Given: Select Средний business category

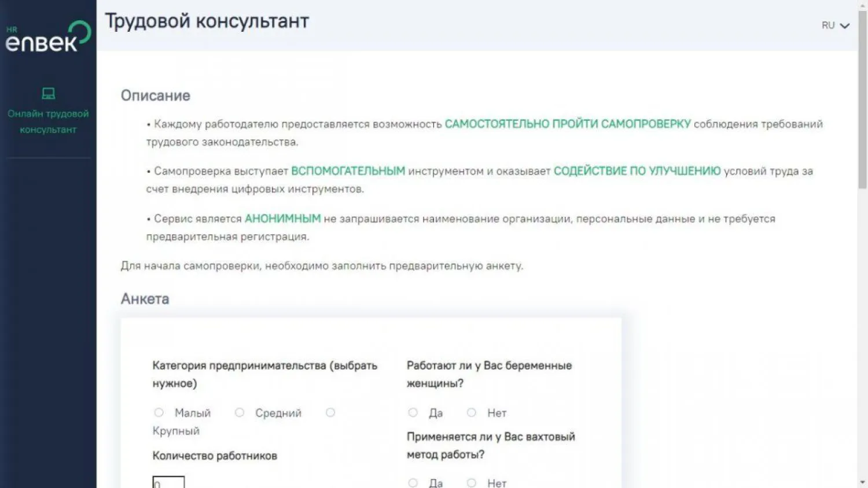Looking at the screenshot, I should tap(240, 412).
